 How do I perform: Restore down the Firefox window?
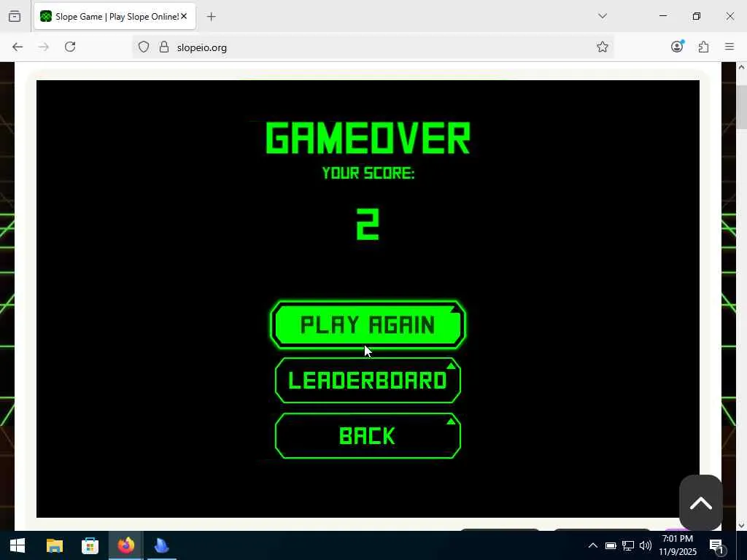point(697,16)
